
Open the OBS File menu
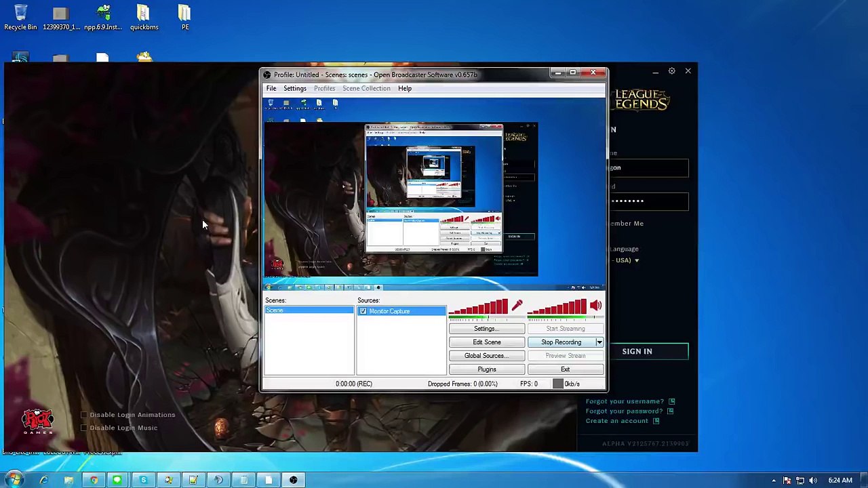pos(271,88)
